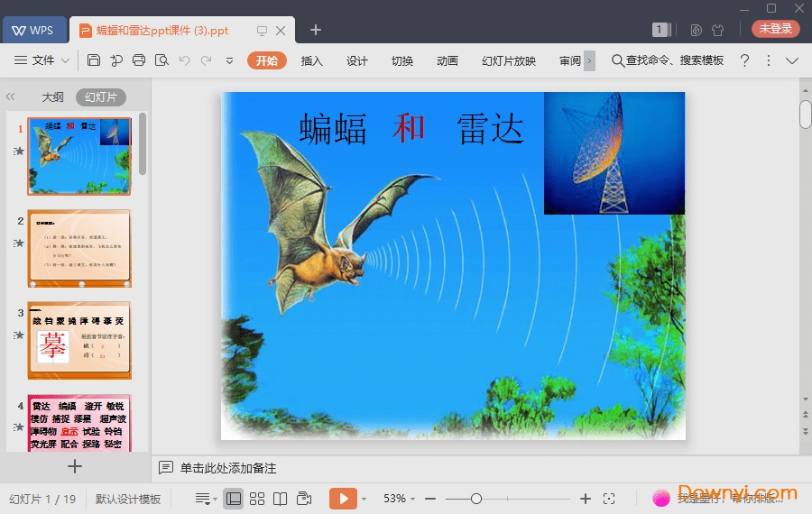Click 默认设计模板 in status bar
Viewport: 812px width, 514px height.
click(128, 499)
